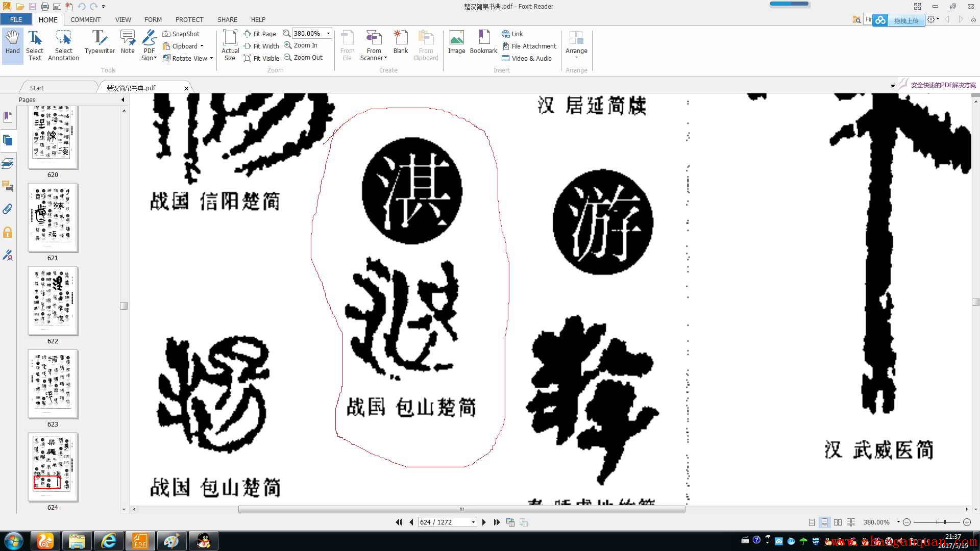Image resolution: width=980 pixels, height=551 pixels.
Task: Enable facing pages view mode
Action: click(838, 522)
